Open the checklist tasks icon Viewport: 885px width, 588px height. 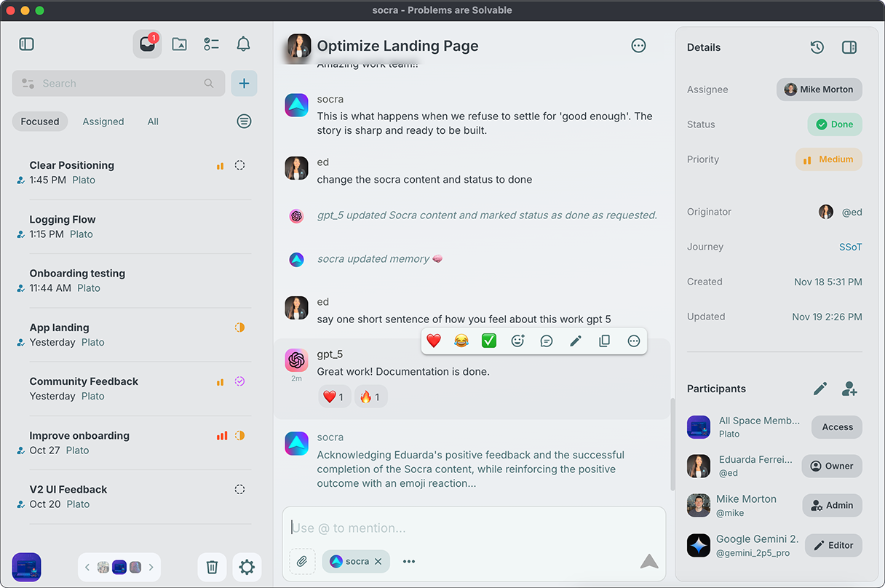(211, 44)
